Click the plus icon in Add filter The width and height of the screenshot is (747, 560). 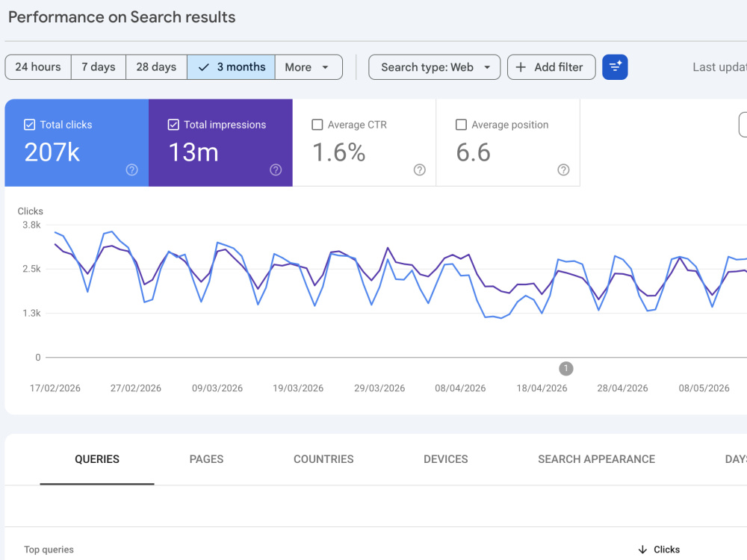tap(521, 67)
